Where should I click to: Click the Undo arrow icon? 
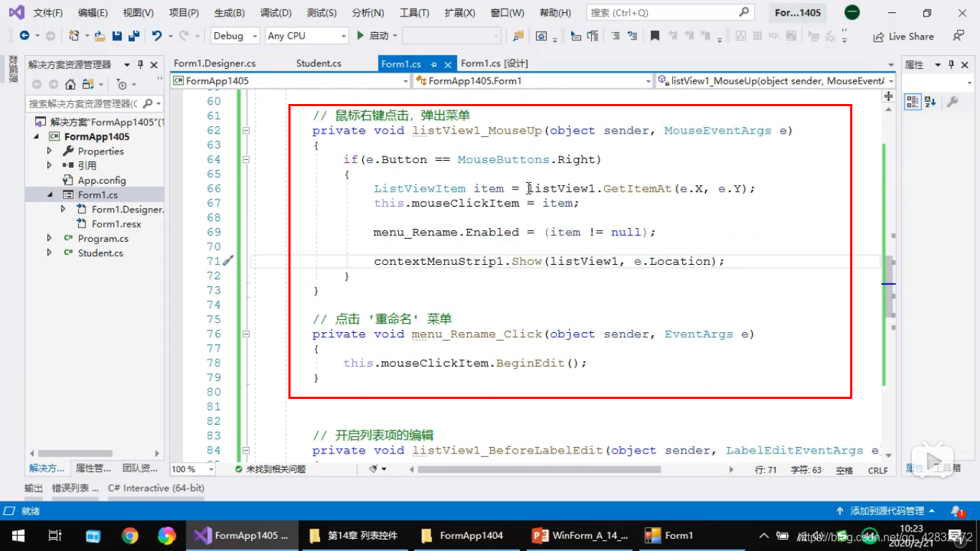[x=156, y=36]
